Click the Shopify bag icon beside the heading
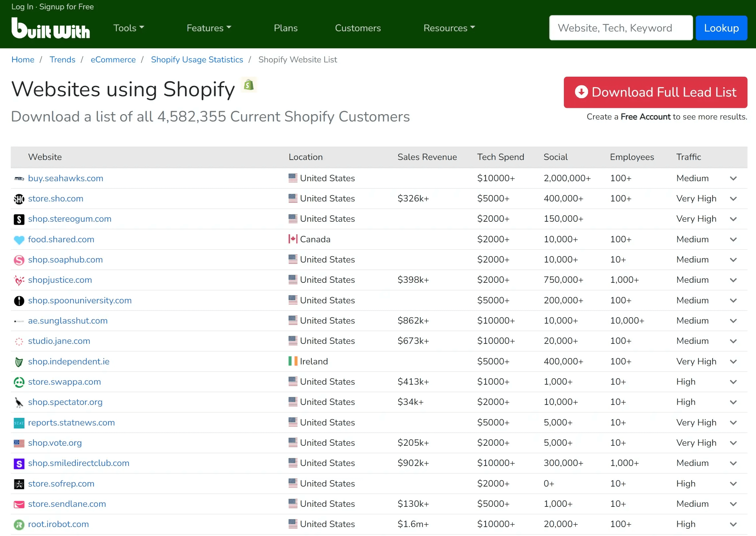This screenshot has height=536, width=756. pos(249,85)
